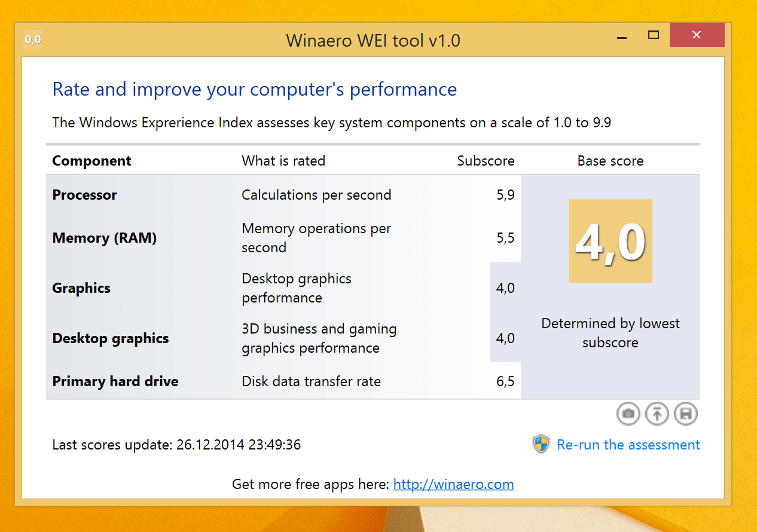Close the Winaero WEI tool window

697,35
